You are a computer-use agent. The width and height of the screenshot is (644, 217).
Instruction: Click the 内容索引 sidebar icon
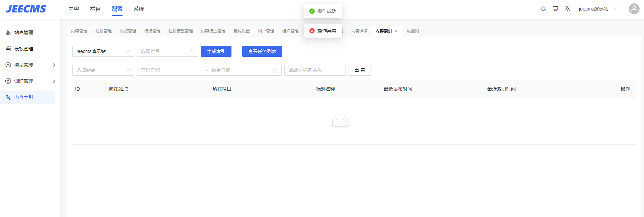coord(8,97)
